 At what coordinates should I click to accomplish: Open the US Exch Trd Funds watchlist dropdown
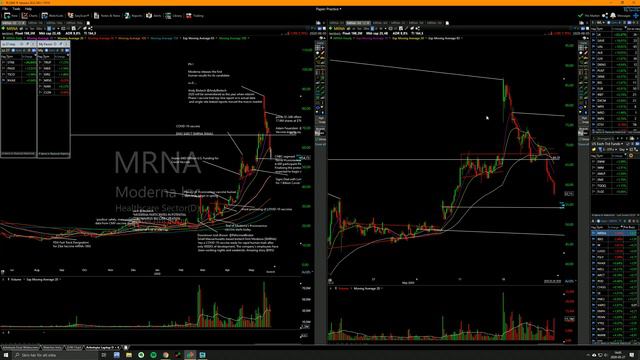pos(608,144)
